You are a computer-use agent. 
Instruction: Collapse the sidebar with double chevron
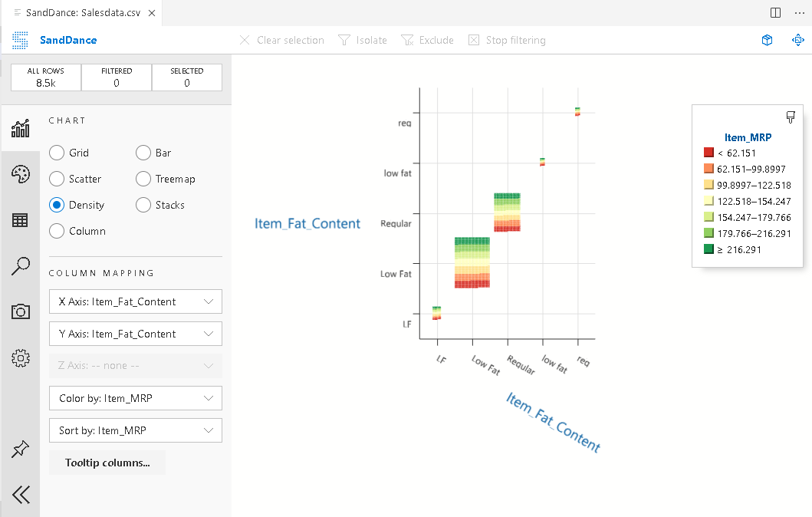click(x=21, y=495)
